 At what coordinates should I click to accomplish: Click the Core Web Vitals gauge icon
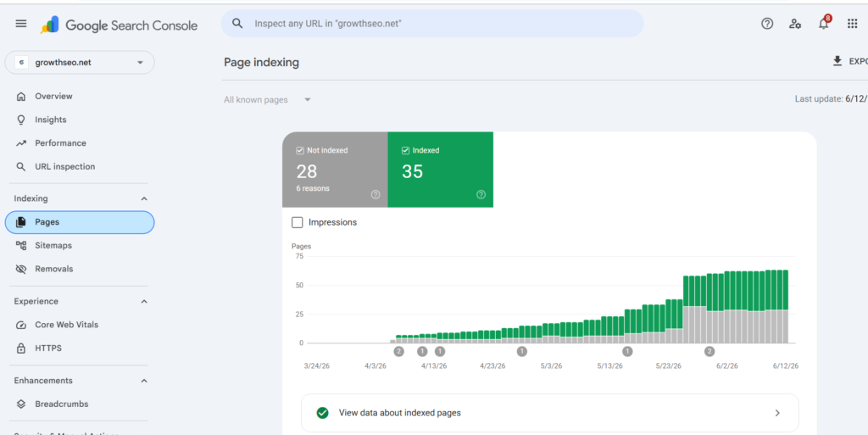point(21,325)
